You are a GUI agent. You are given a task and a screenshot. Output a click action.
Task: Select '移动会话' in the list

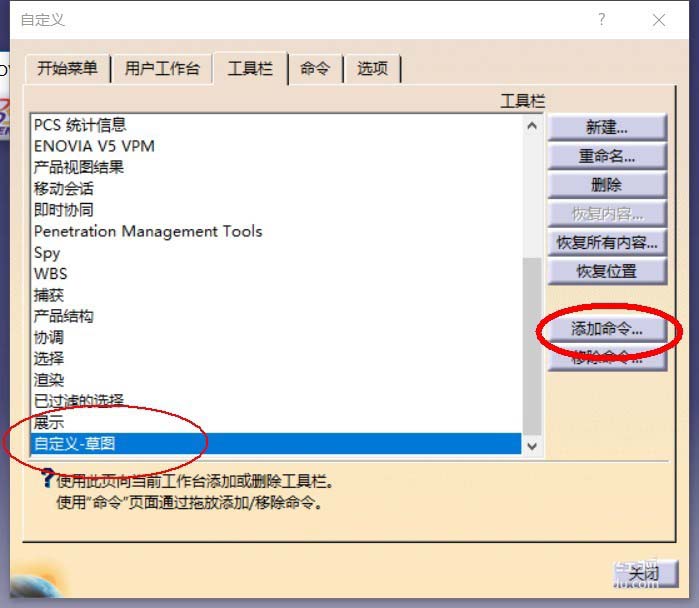pyautogui.click(x=276, y=189)
